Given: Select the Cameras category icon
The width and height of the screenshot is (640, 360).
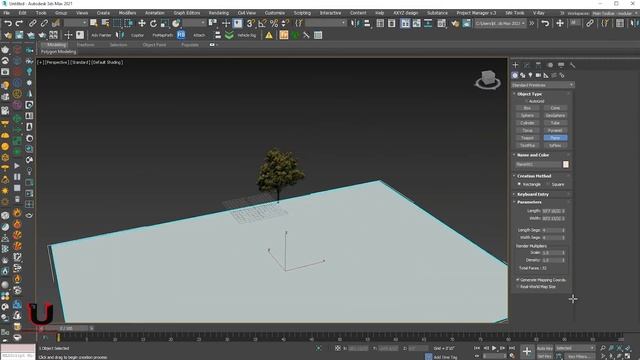Looking at the screenshot, I should click(538, 76).
